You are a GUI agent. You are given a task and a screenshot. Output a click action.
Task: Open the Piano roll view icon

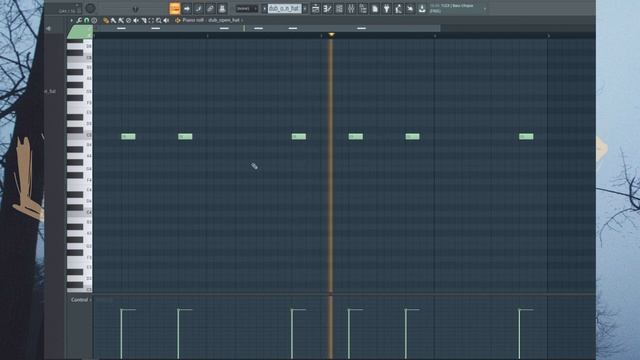coord(327,8)
